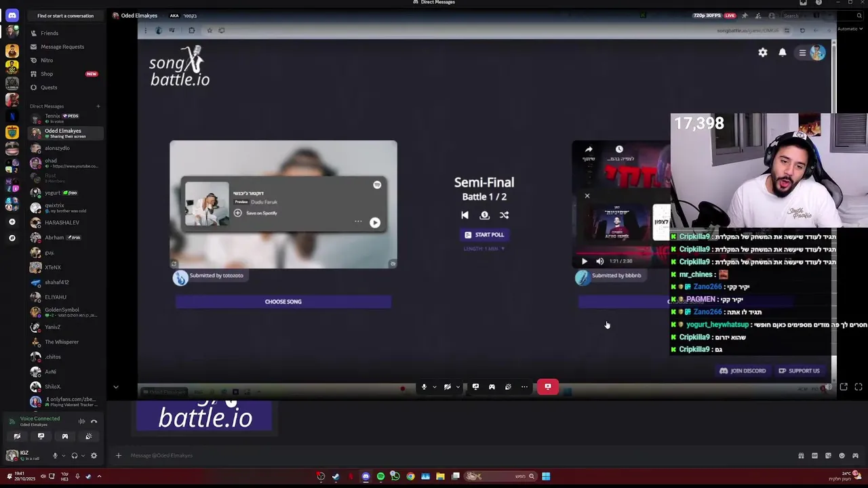Open DM with alonszydlo
The width and height of the screenshot is (868, 488).
(x=65, y=148)
